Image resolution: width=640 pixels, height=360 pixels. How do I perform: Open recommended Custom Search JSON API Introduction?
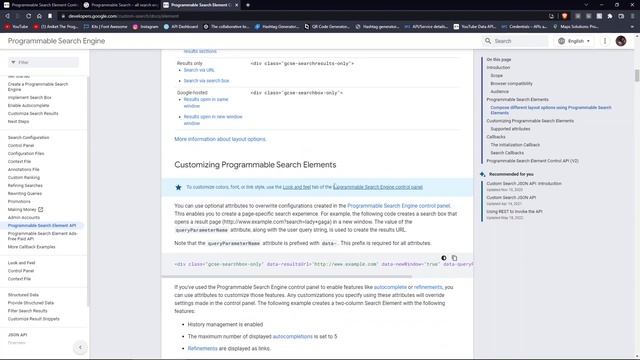[x=524, y=184]
